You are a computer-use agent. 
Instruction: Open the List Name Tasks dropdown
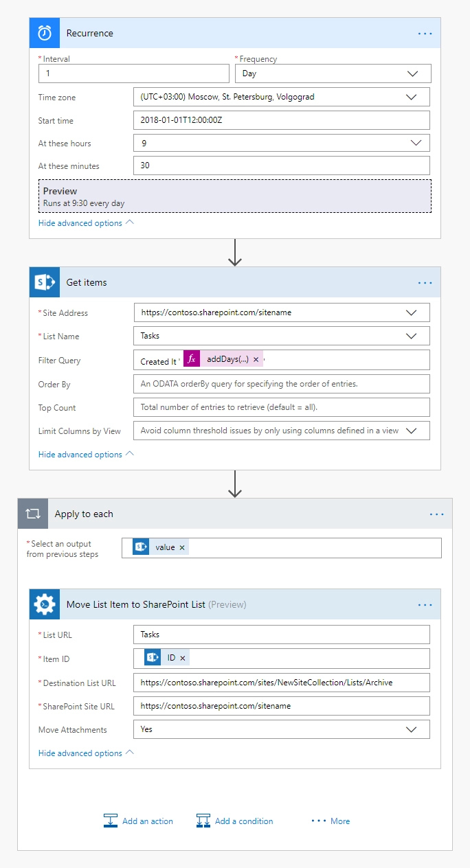click(282, 336)
